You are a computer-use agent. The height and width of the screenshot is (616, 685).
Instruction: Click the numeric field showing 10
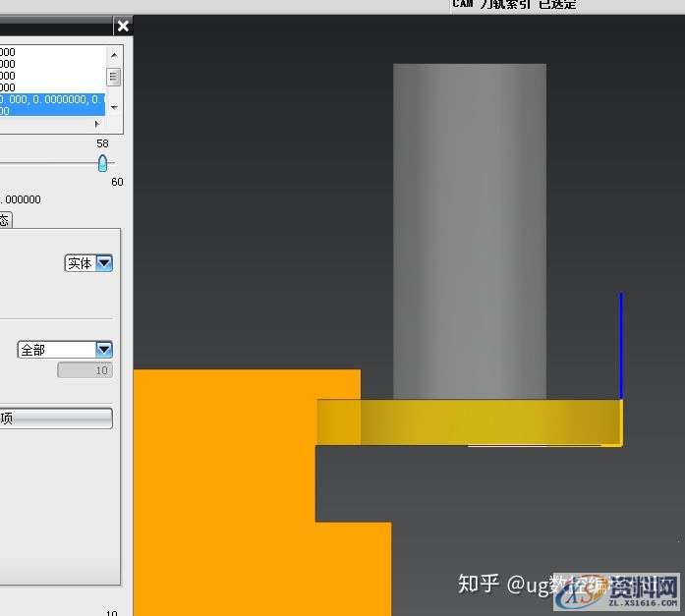click(85, 370)
